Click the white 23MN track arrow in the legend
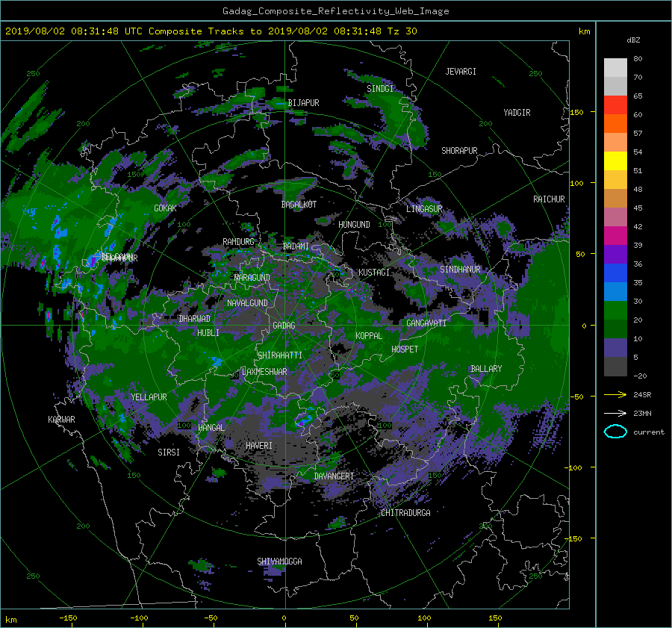 coord(615,413)
